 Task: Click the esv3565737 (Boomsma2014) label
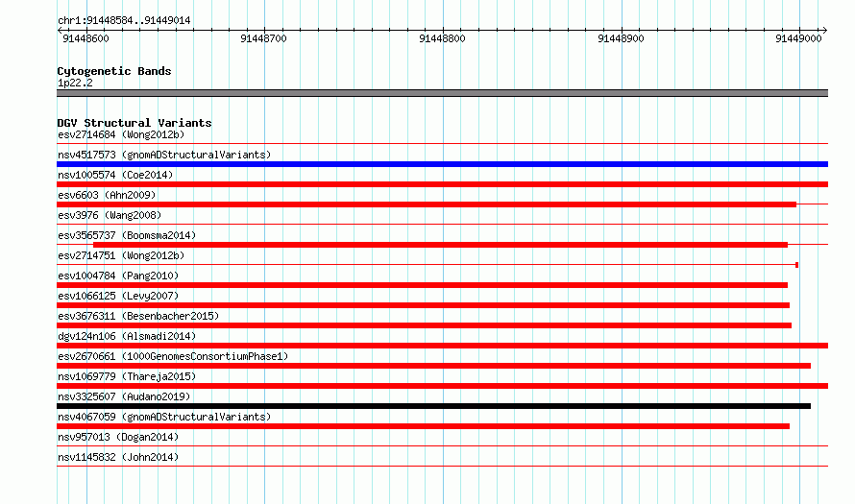(x=127, y=235)
